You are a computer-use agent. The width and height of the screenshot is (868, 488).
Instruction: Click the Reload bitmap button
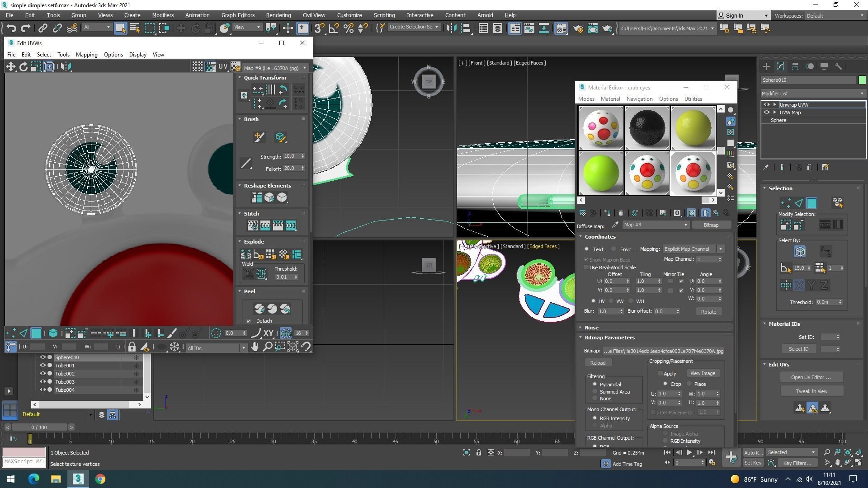point(597,363)
